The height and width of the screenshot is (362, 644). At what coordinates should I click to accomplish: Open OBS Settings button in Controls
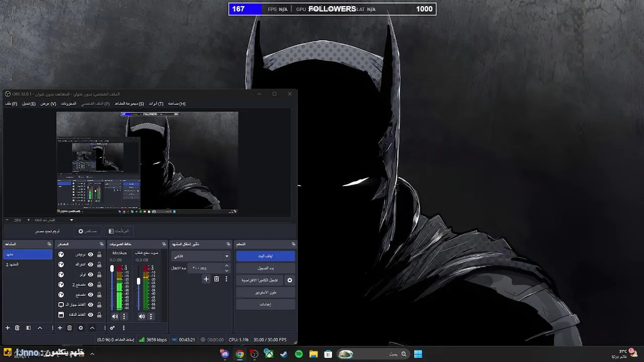click(266, 304)
